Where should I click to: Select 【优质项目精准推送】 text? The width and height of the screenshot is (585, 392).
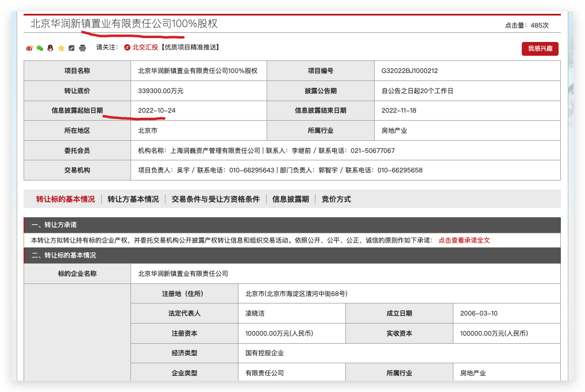pyautogui.click(x=190, y=47)
